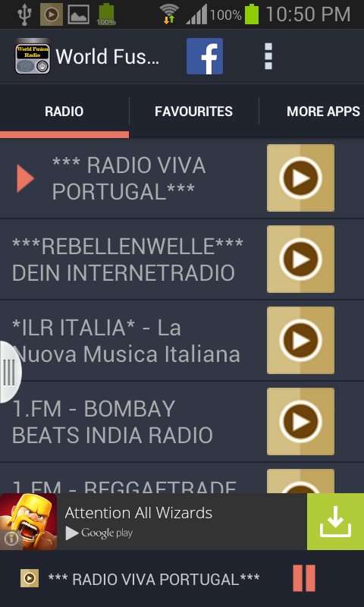
Task: Play the 1.FM Reggaetrade station
Action: tap(300, 481)
